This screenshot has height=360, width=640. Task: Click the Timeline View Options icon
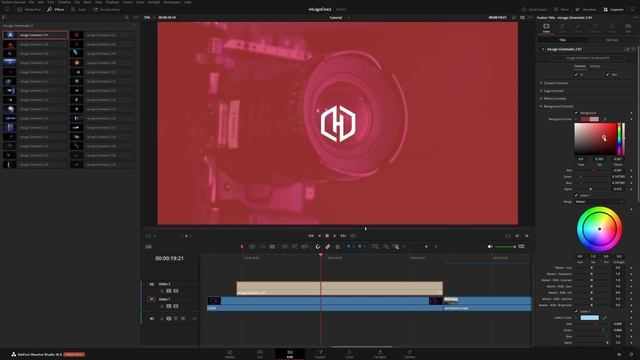(149, 247)
